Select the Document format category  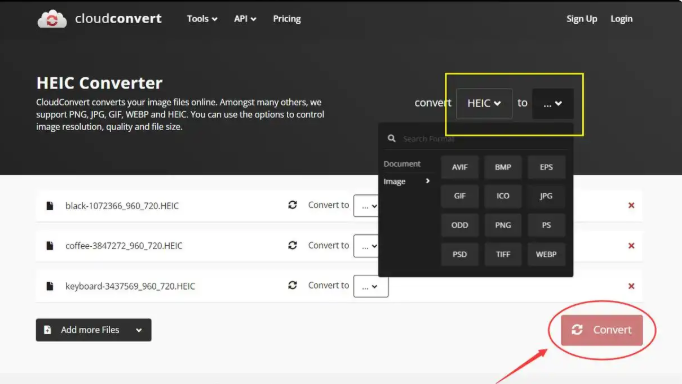click(402, 164)
